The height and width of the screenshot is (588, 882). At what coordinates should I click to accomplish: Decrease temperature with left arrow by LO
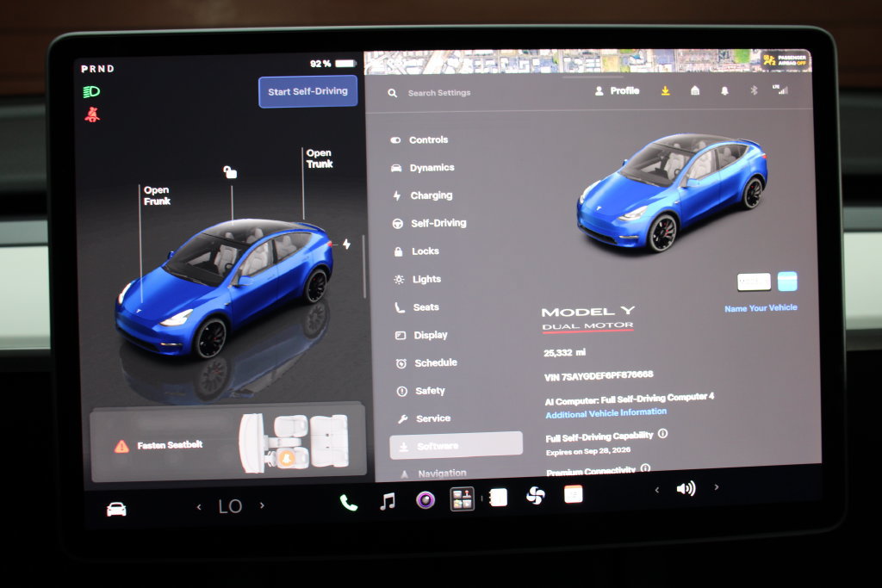(x=199, y=507)
